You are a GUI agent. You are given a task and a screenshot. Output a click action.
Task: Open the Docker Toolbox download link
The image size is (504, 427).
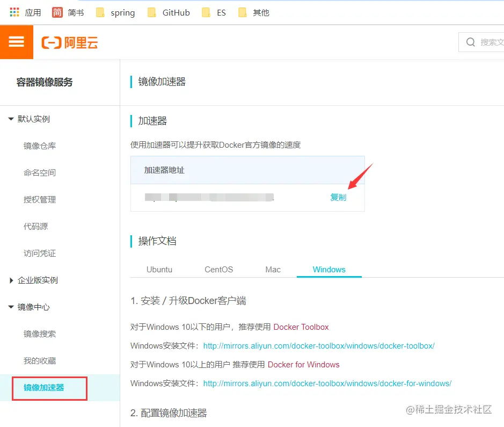click(302, 325)
